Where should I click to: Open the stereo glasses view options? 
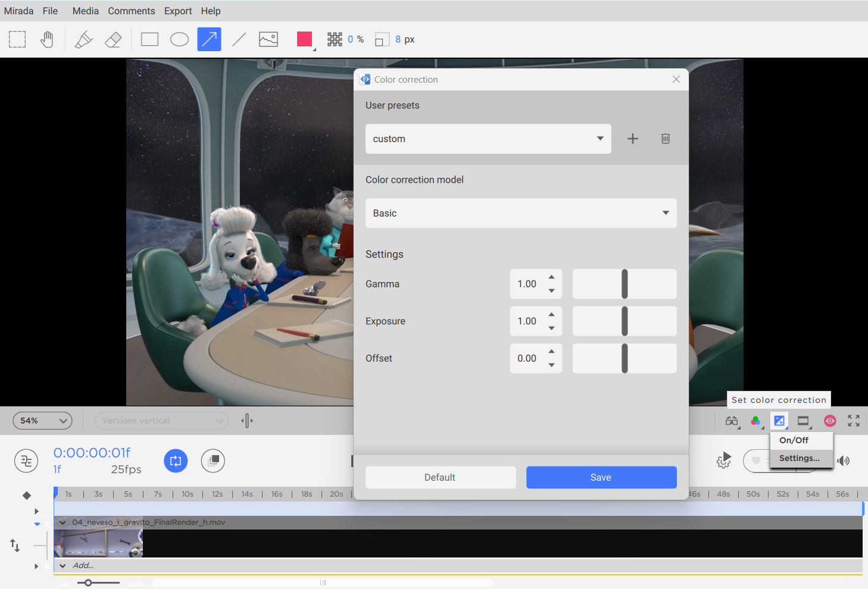tap(732, 421)
